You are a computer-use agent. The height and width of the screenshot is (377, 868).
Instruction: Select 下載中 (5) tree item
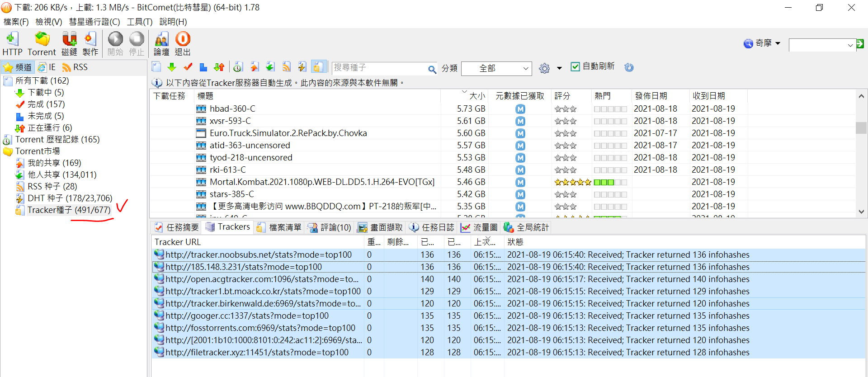(46, 93)
